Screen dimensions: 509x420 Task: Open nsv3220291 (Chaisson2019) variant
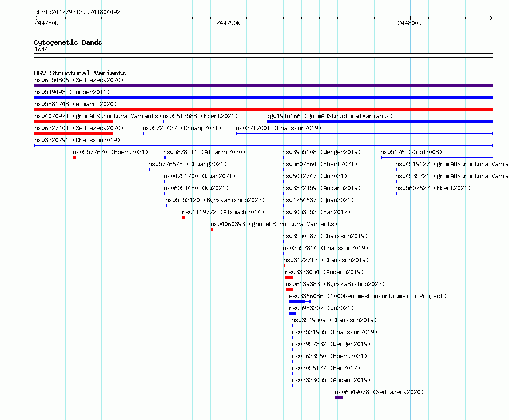tap(77, 140)
